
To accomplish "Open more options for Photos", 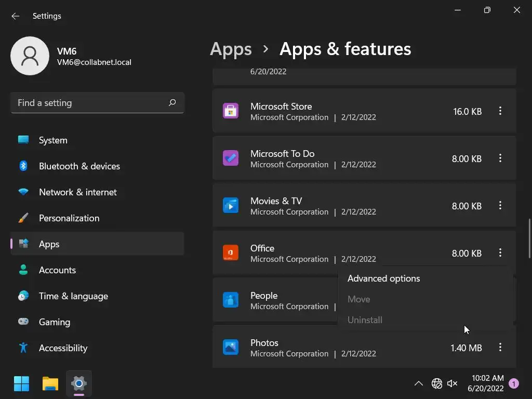I will click(500, 347).
